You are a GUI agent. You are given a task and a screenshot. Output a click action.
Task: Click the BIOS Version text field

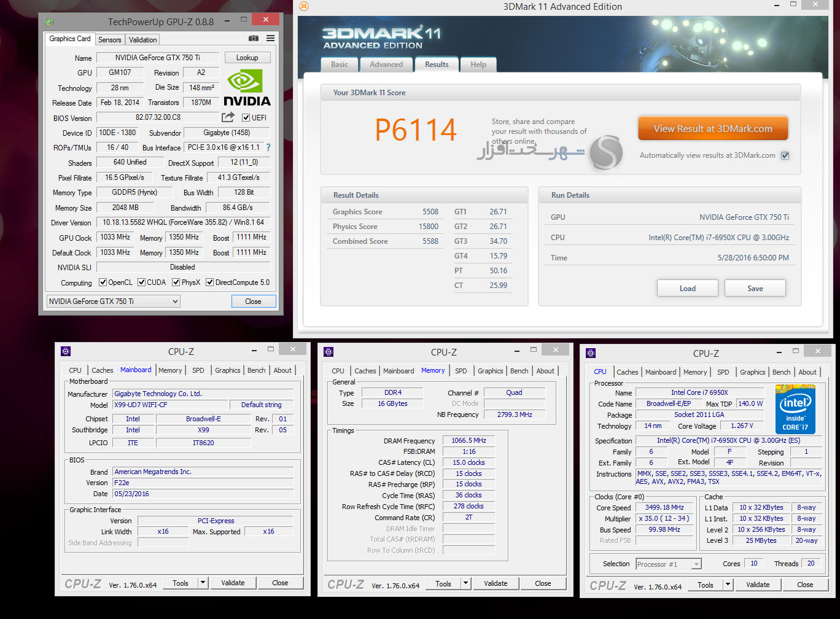pos(158,117)
